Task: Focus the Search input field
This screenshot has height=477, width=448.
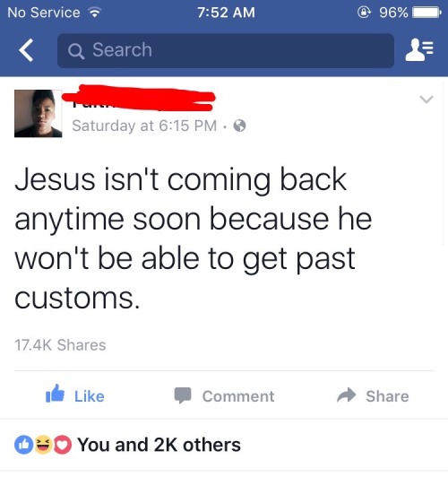Action: click(x=226, y=50)
